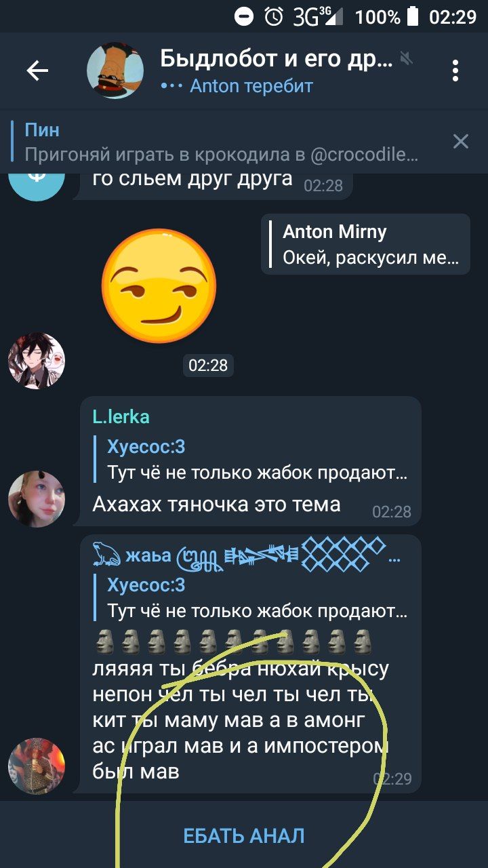Image resolution: width=488 pixels, height=868 pixels.
Task: Tap the muted speaker icon by title
Action: [x=407, y=59]
